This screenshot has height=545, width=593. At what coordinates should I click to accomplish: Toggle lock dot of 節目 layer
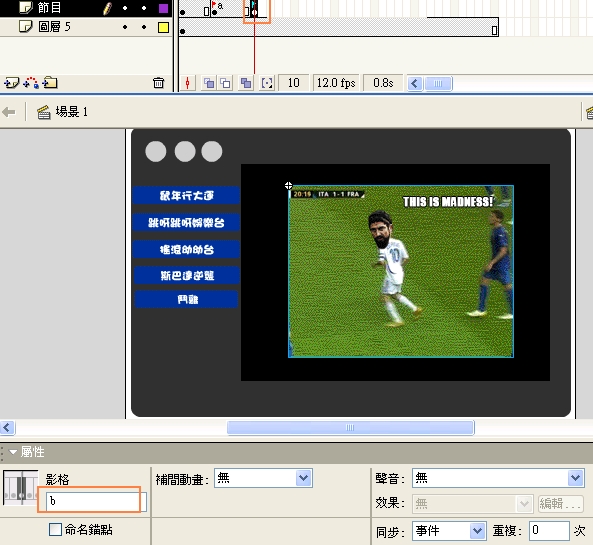144,8
